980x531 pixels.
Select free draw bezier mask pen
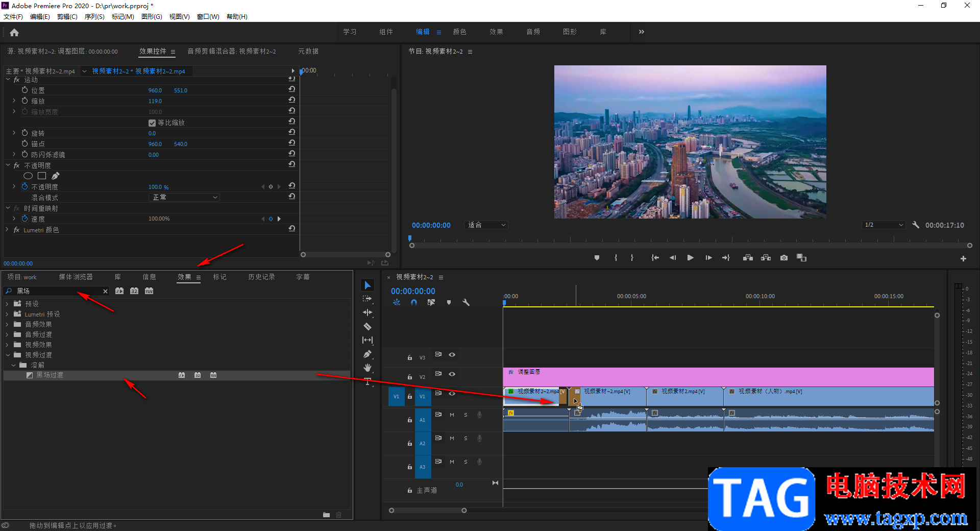coord(55,176)
